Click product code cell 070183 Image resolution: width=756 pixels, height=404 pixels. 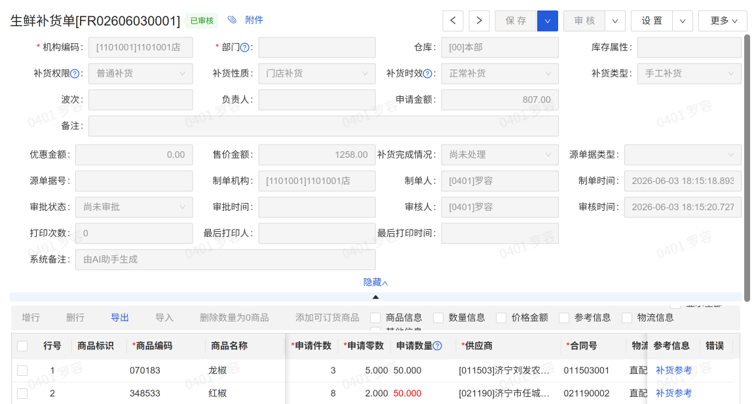(x=145, y=370)
